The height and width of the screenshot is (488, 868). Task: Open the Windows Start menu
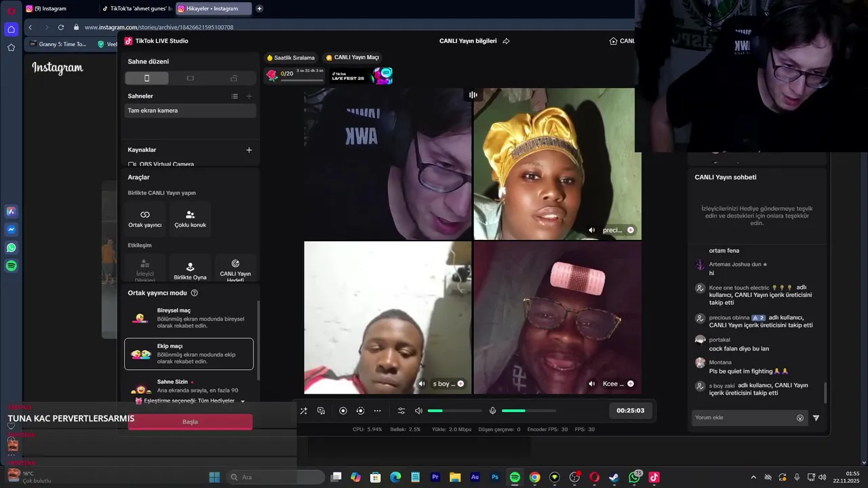(x=214, y=477)
